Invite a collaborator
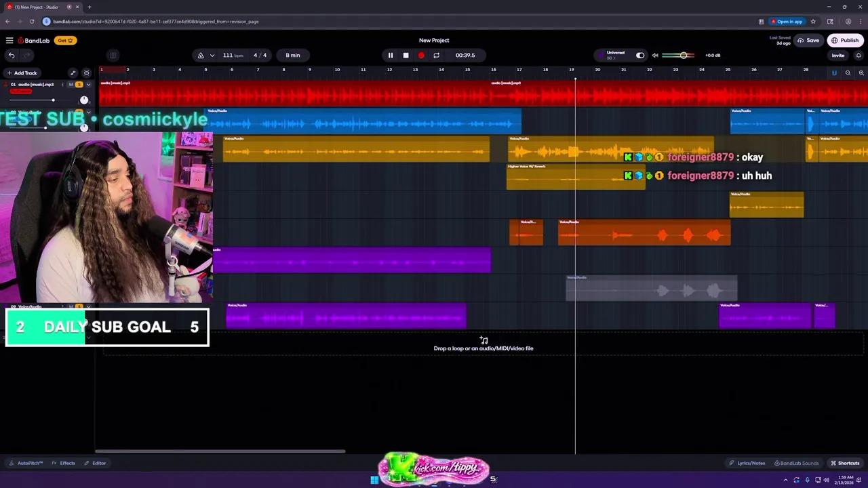Image resolution: width=868 pixels, height=488 pixels. point(838,56)
